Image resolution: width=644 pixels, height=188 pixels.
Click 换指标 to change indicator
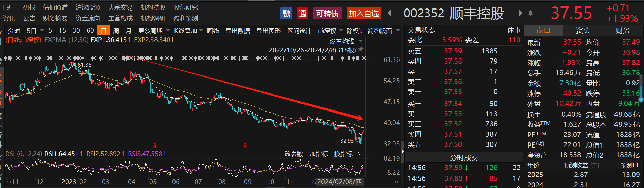344,154
